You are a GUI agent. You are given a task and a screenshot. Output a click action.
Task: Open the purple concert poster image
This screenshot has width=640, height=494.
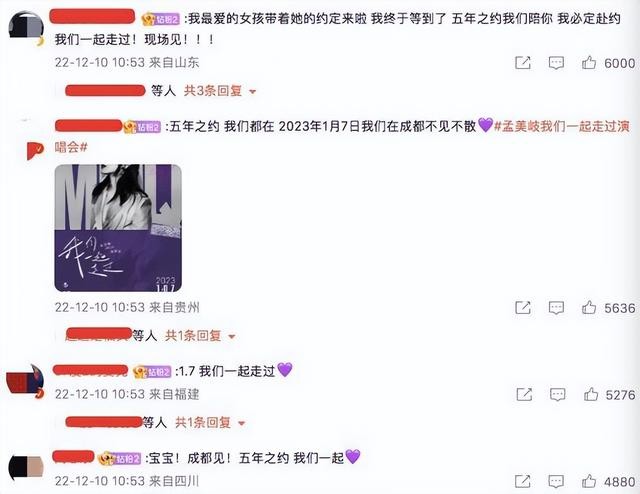(118, 228)
